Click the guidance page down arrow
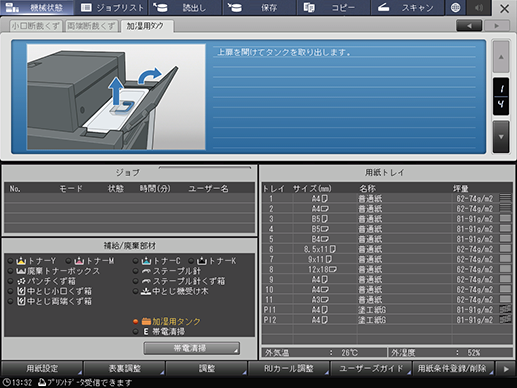The width and height of the screenshot is (517, 388). (x=501, y=137)
